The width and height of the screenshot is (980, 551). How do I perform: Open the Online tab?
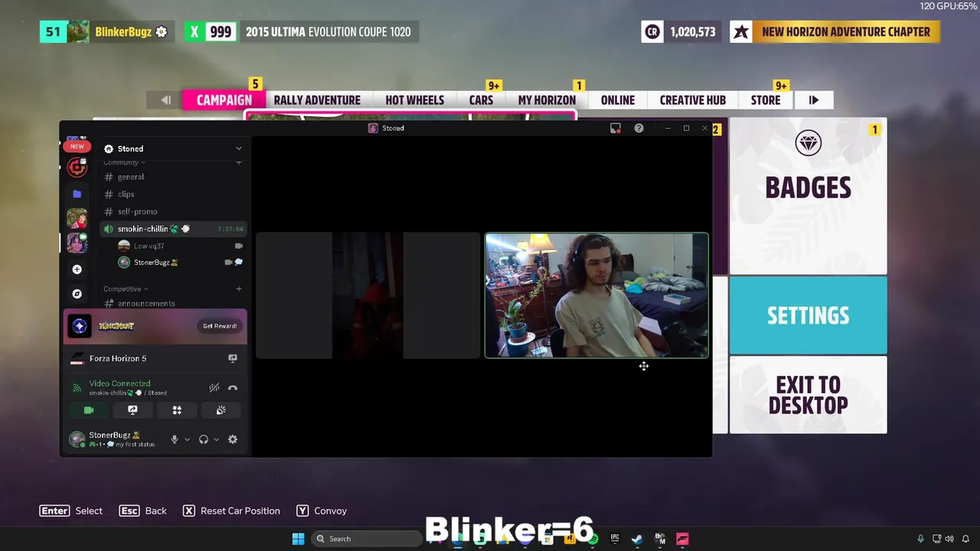(618, 100)
